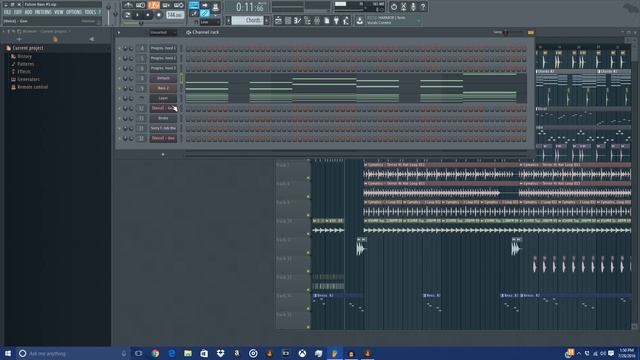The image size is (640, 360).
Task: Click the Default channel button
Action: (163, 78)
